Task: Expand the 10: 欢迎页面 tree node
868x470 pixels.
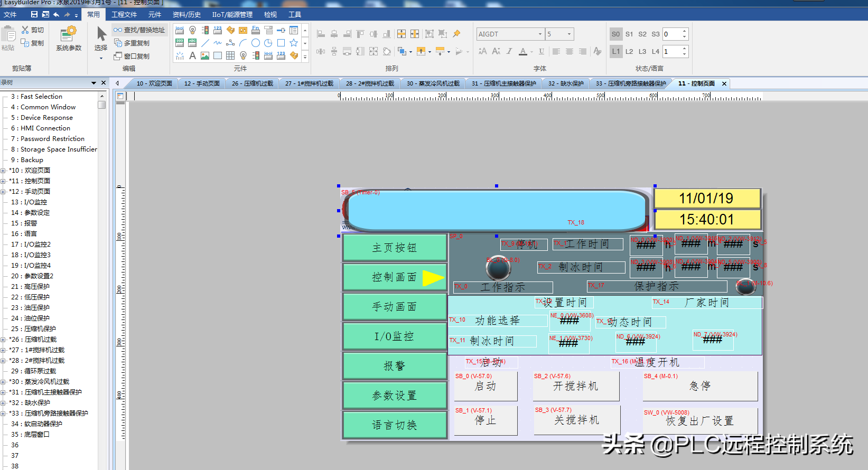Action: coord(4,171)
